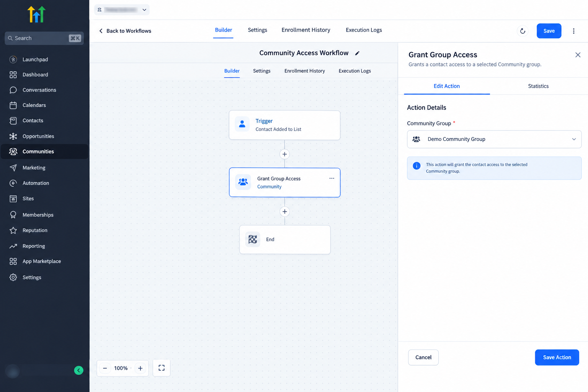This screenshot has width=588, height=392.
Task: Open Grant Group Access node options menu
Action: [332, 178]
